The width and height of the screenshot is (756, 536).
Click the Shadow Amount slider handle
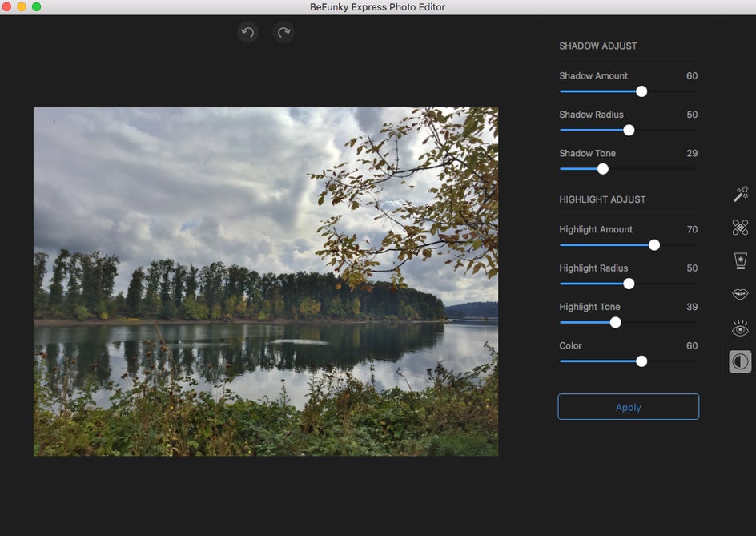641,91
